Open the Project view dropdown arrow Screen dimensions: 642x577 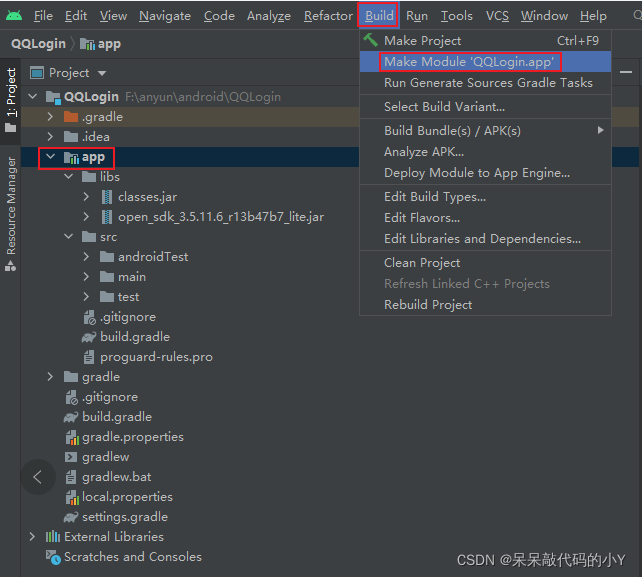[x=102, y=73]
